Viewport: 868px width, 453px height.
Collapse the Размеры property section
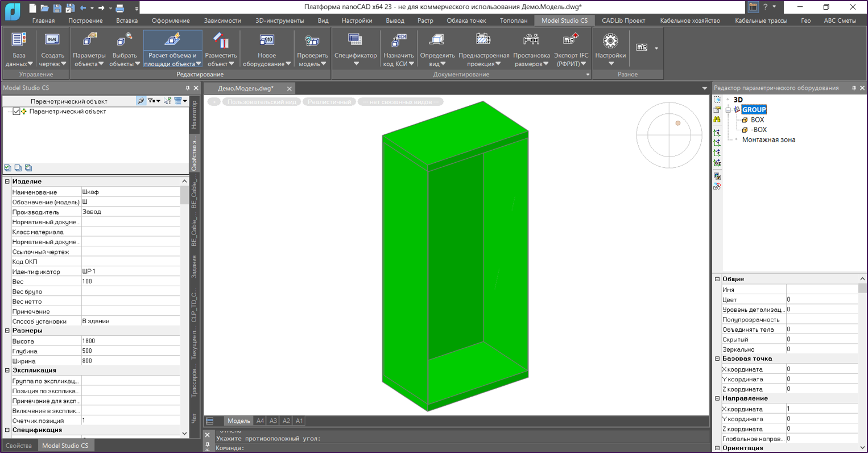click(x=7, y=331)
